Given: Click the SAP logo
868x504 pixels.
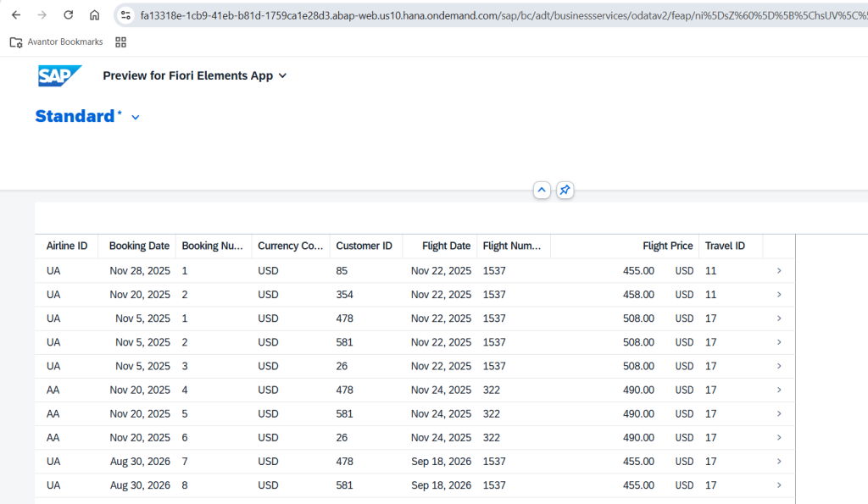Looking at the screenshot, I should [60, 75].
